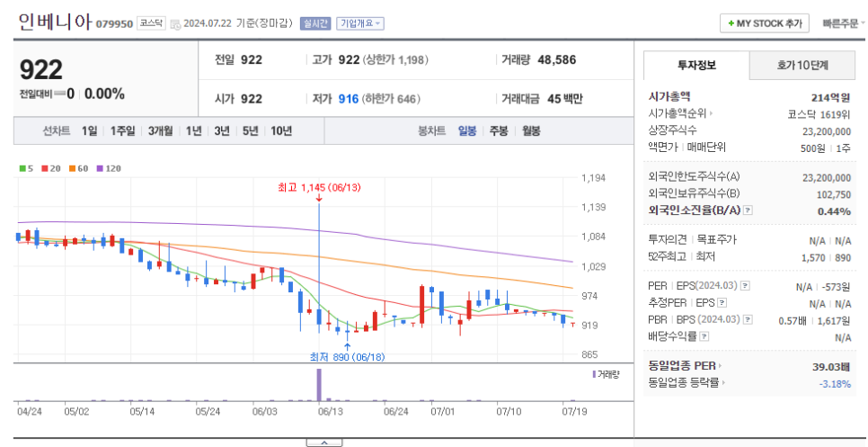Click the 최저 890 (06/18) chart marker
The image size is (868, 447).
tap(347, 357)
